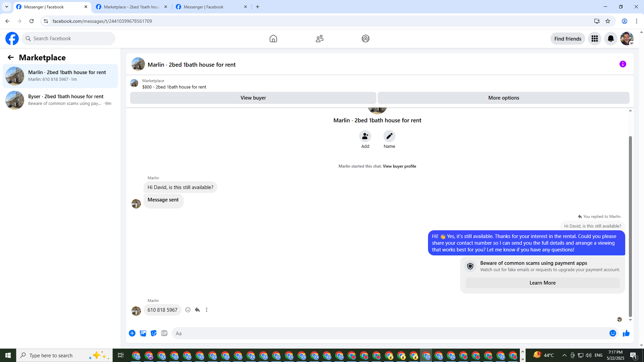Click the Find friends button

pyautogui.click(x=568, y=39)
